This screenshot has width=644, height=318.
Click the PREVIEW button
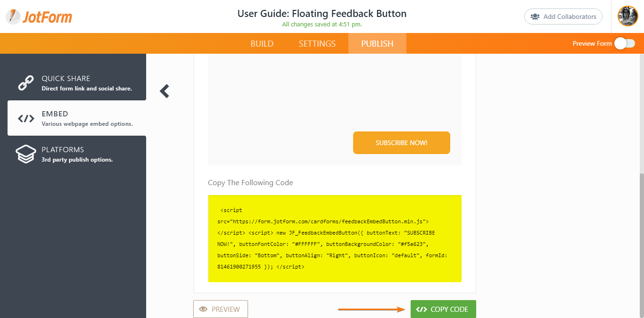pyautogui.click(x=221, y=309)
